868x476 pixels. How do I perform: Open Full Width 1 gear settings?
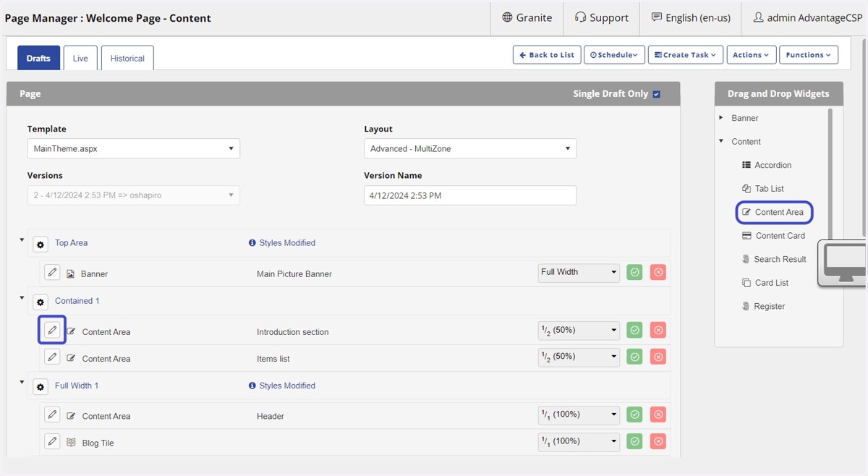(41, 387)
